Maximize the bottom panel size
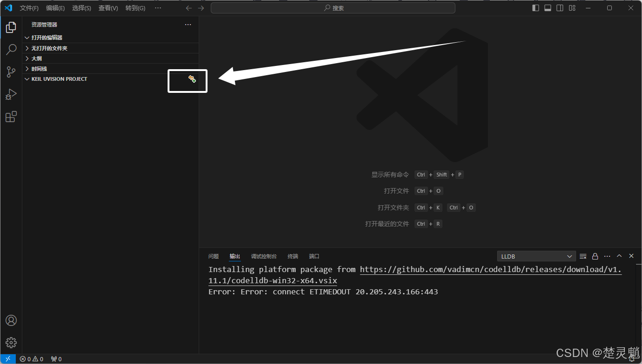 [x=619, y=256]
